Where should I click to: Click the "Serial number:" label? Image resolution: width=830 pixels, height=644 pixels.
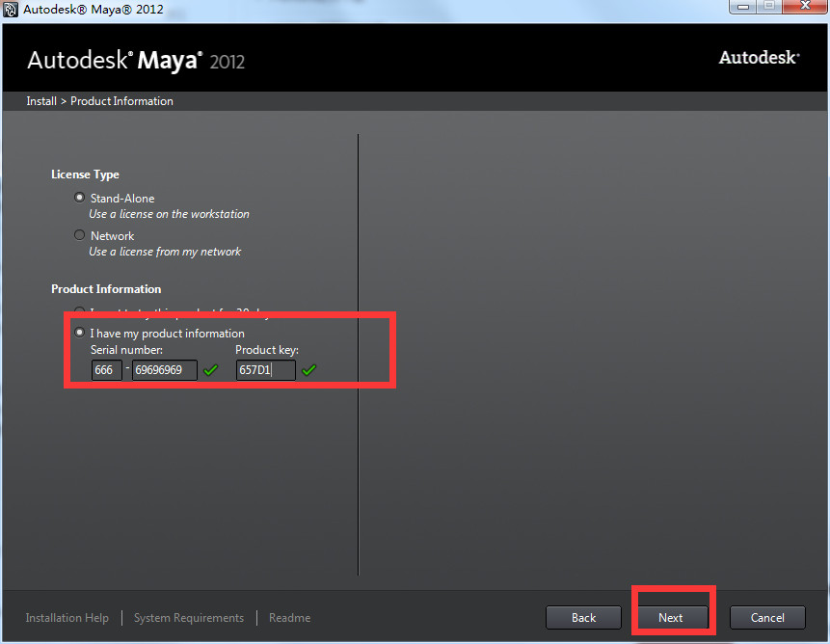(x=126, y=350)
